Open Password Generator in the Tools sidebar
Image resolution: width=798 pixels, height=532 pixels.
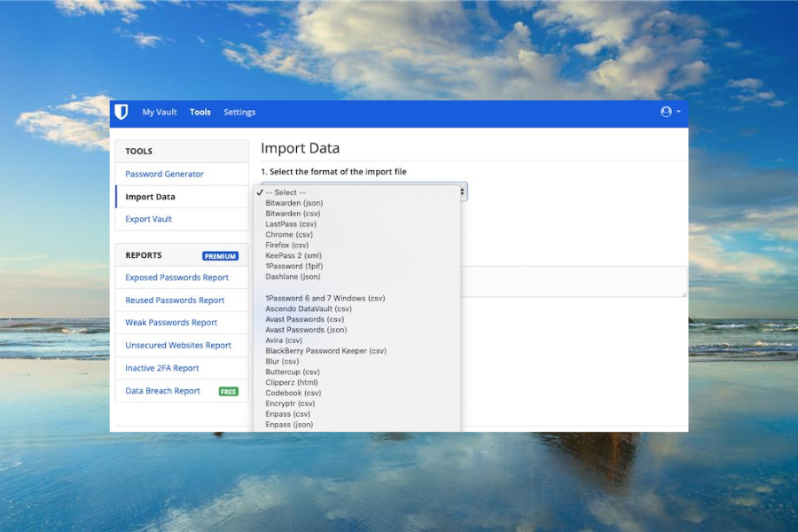tap(164, 174)
